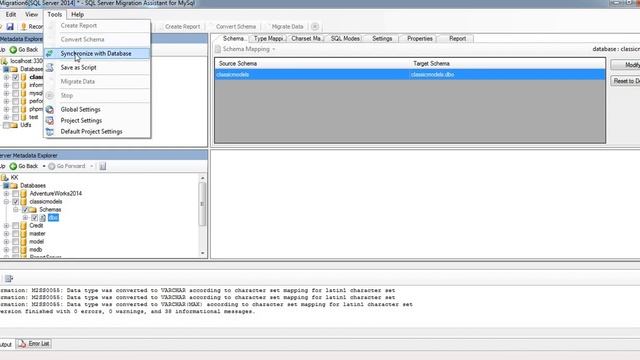Viewport: 640px width, 360px height.
Task: Expand the MySQL test database node
Action: (6, 117)
